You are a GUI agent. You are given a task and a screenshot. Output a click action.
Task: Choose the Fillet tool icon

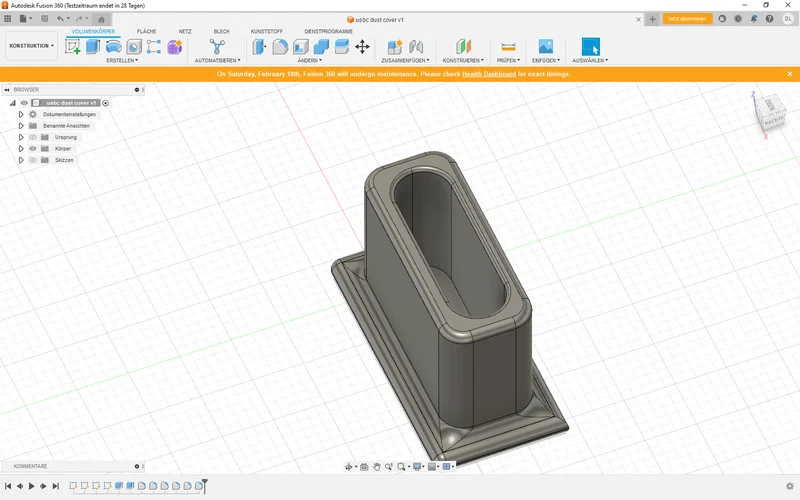tap(280, 47)
